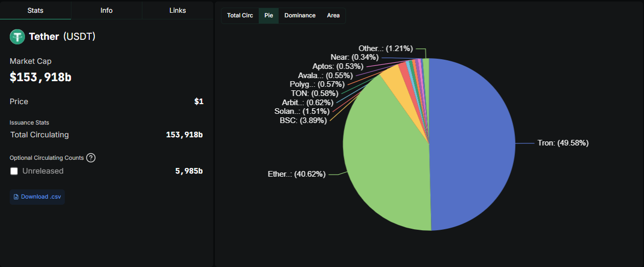Click the Total Circulating label
Image resolution: width=644 pixels, height=267 pixels.
[39, 135]
